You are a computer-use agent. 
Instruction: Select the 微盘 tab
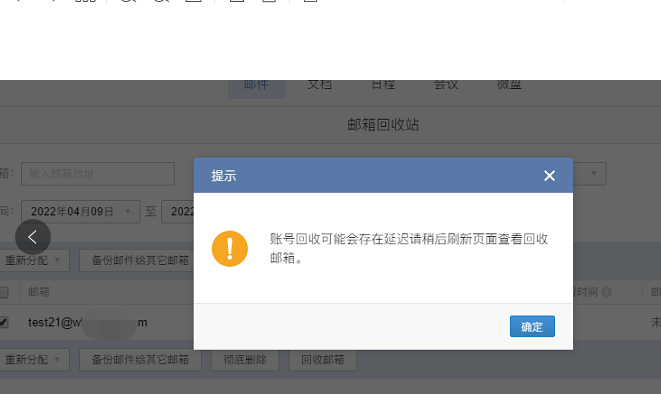pos(509,86)
